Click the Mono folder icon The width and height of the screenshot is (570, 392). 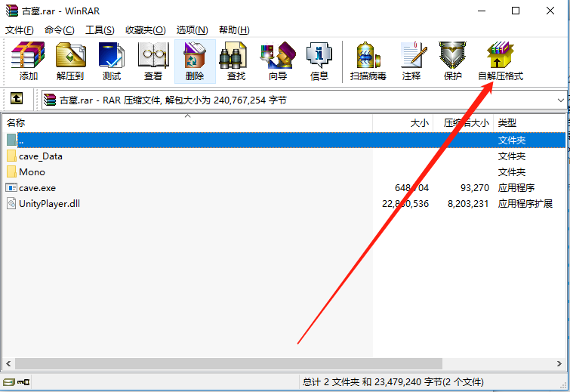11,171
